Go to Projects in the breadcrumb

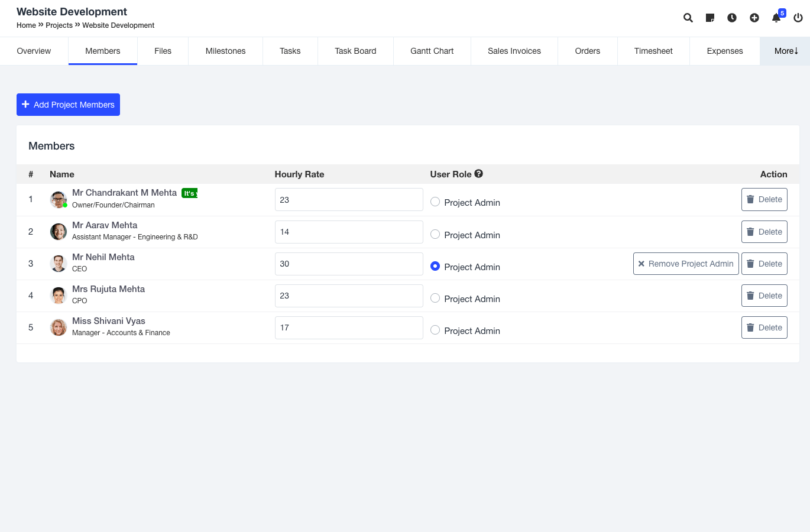pyautogui.click(x=59, y=25)
